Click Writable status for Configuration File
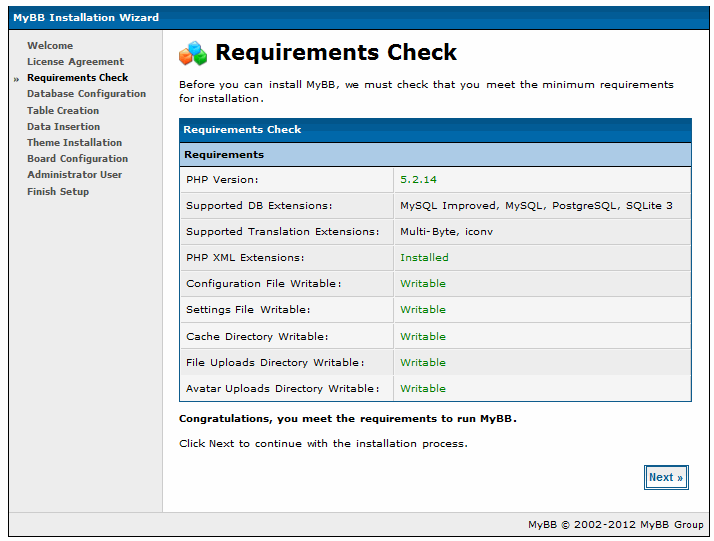 423,284
